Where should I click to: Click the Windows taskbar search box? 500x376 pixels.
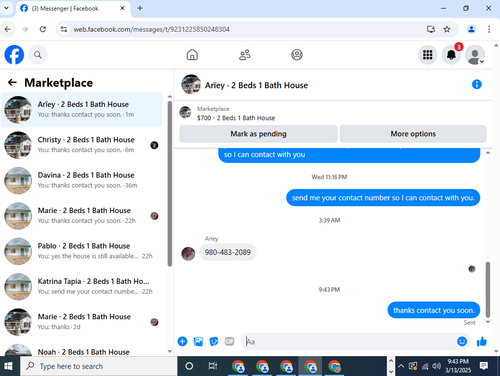pos(99,366)
